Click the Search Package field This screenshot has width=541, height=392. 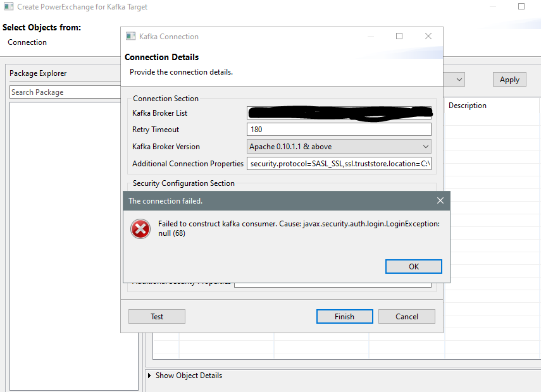click(65, 92)
